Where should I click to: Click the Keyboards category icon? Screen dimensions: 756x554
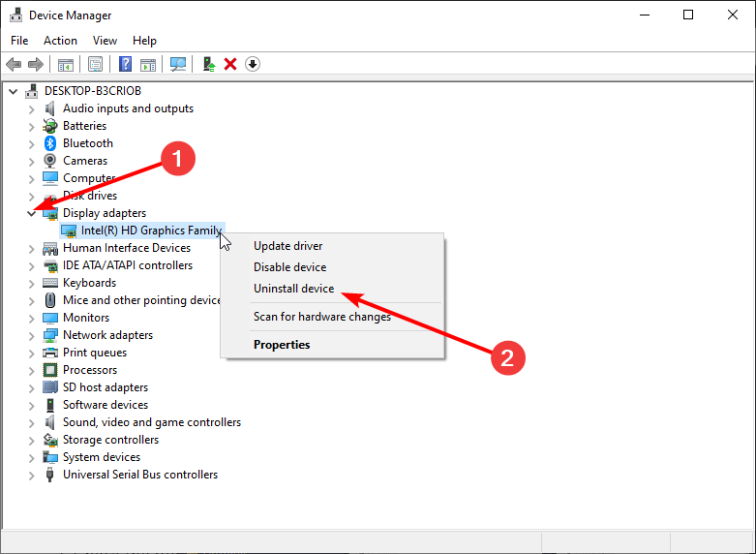click(x=50, y=283)
